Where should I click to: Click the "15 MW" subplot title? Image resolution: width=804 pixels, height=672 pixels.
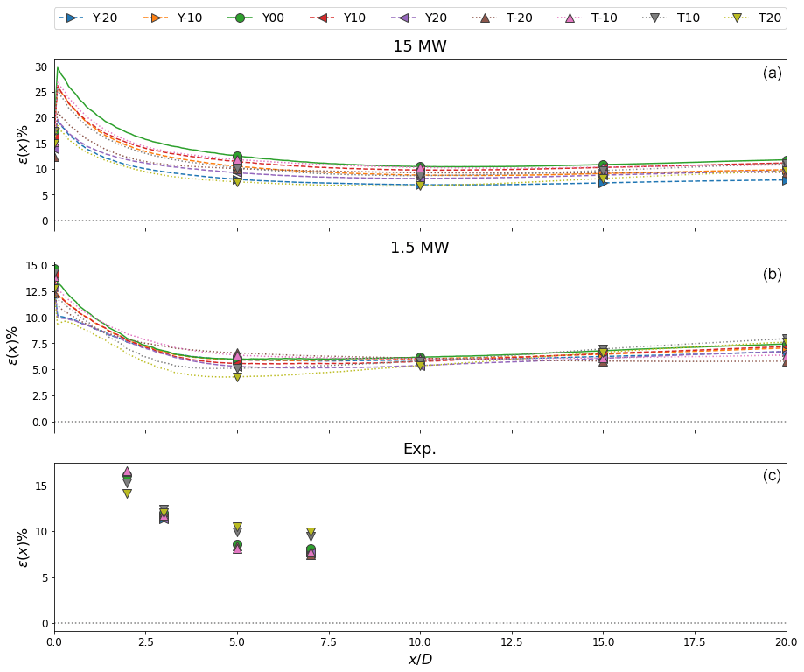pyautogui.click(x=420, y=46)
